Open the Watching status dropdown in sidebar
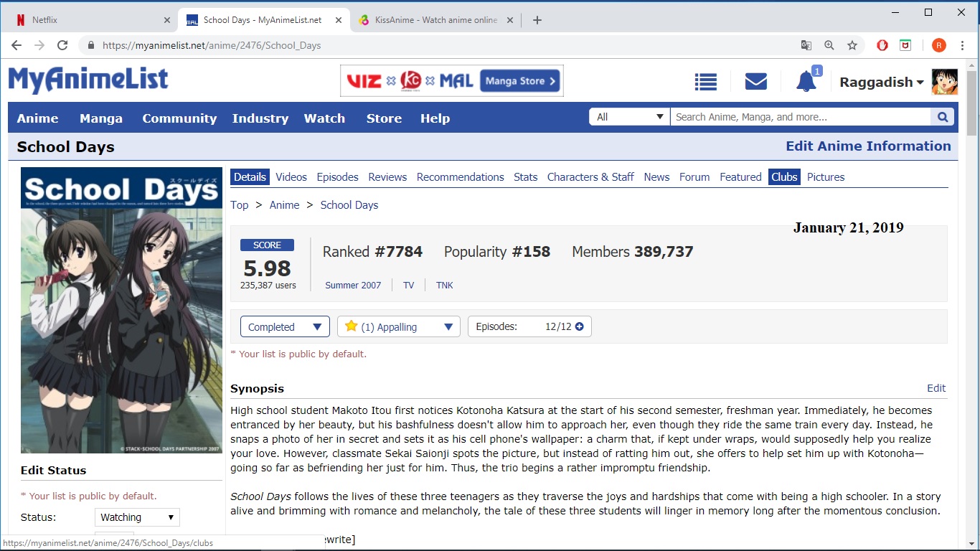 coord(137,517)
